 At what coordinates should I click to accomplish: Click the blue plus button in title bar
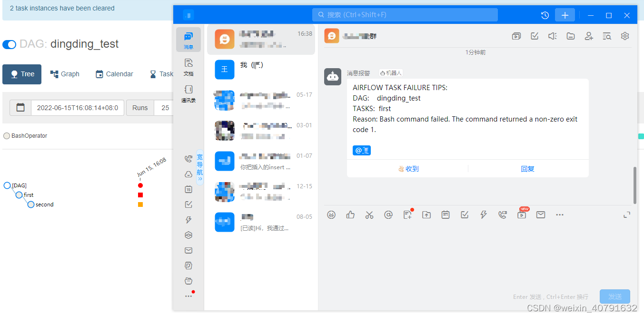click(x=565, y=15)
